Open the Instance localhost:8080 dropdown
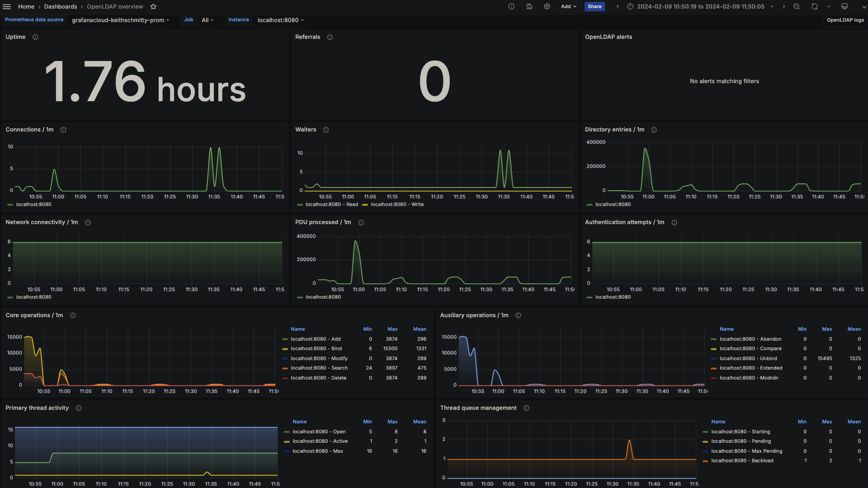868x488 pixels. [280, 20]
